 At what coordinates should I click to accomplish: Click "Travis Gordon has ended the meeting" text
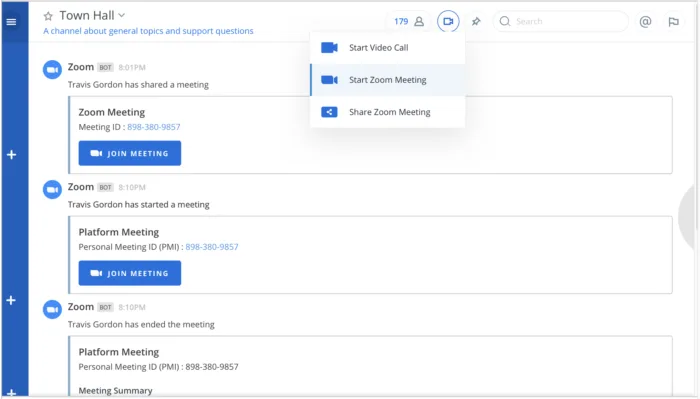(x=141, y=324)
